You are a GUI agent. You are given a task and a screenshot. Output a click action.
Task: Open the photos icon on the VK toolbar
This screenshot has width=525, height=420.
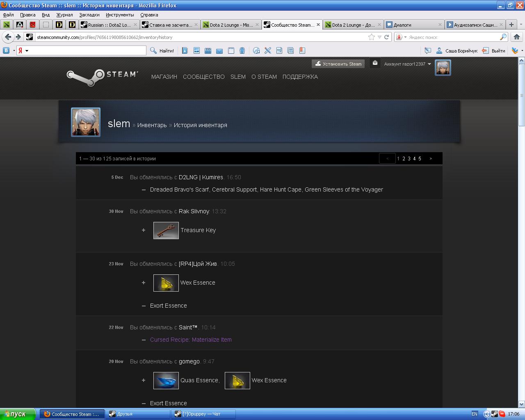point(196,50)
